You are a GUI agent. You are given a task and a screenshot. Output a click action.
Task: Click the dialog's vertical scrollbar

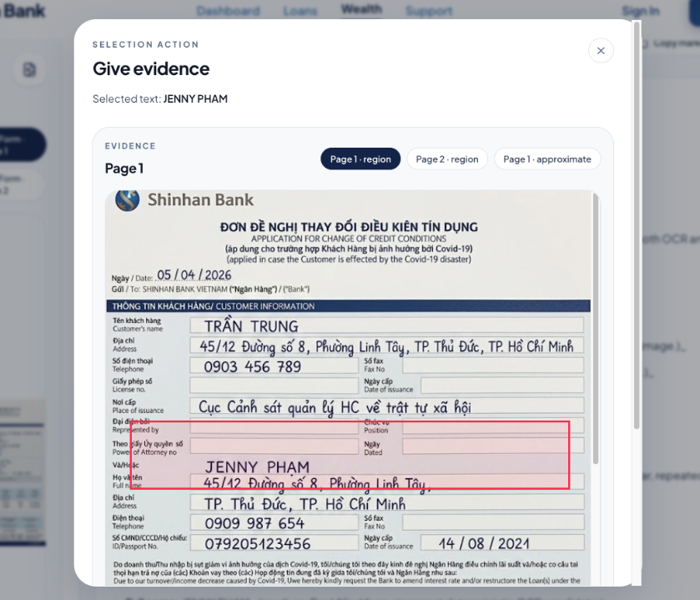point(637,225)
